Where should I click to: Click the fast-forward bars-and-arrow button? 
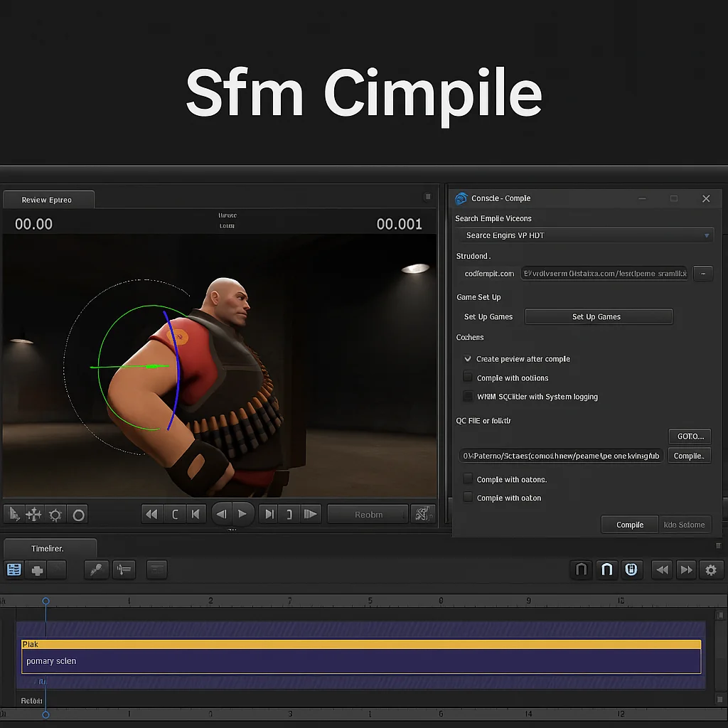click(311, 515)
